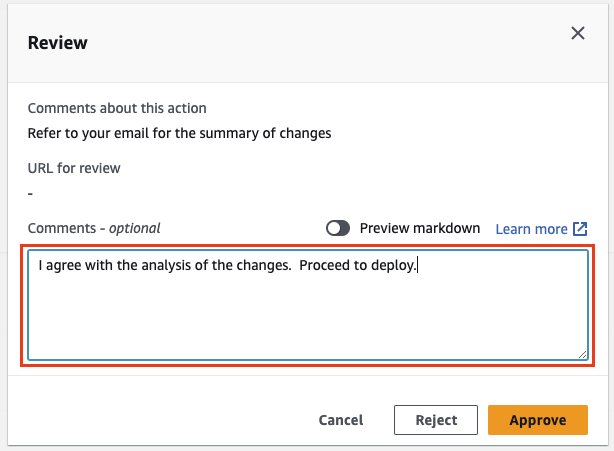614x451 pixels.
Task: Toggle the Preview markdown switch
Action: tap(338, 228)
